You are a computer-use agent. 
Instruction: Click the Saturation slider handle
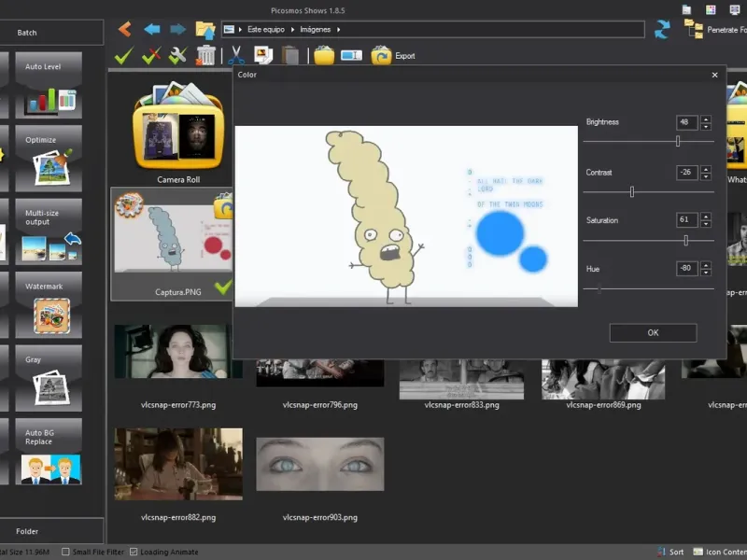686,240
